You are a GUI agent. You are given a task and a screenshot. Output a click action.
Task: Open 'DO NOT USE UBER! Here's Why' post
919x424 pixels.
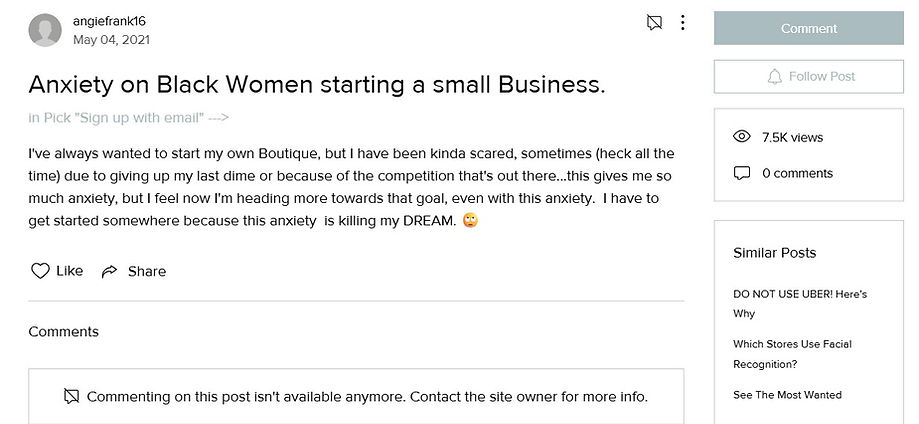799,303
